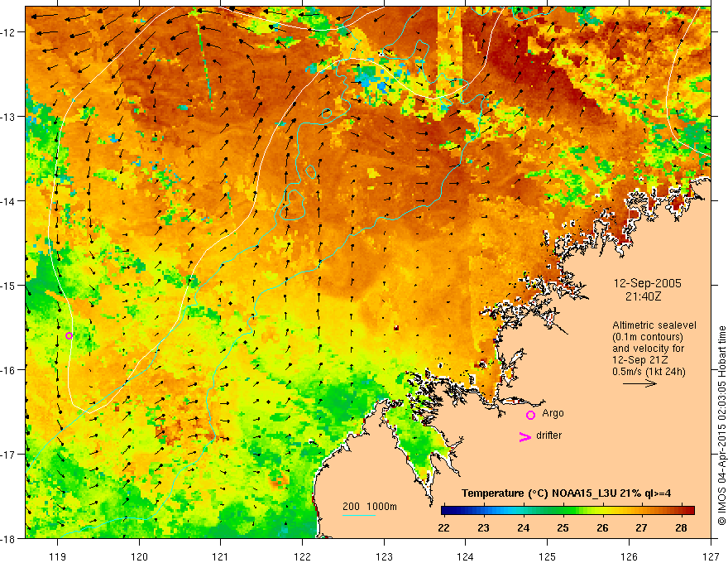Click the longitude label "127"
Viewport: 728px width, 563px height.
711,556
